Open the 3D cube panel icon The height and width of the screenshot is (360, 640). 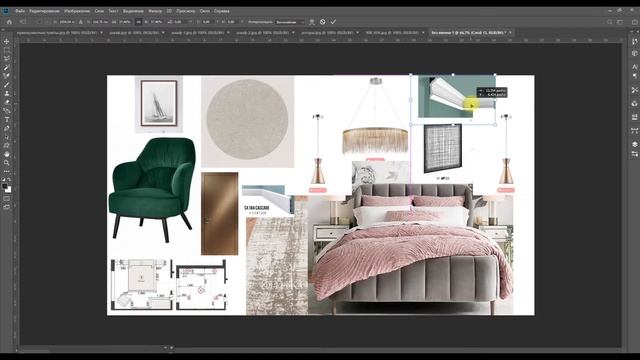pyautogui.click(x=634, y=53)
